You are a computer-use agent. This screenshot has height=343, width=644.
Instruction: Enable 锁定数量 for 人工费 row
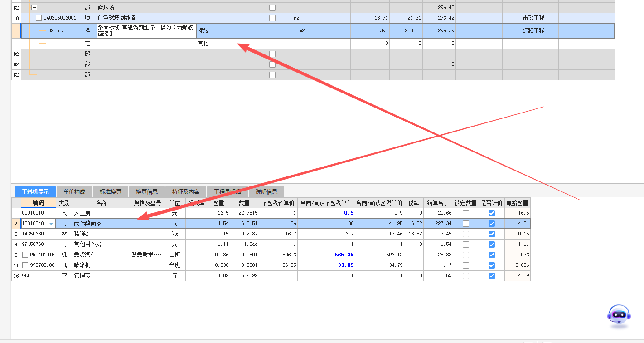(x=465, y=213)
